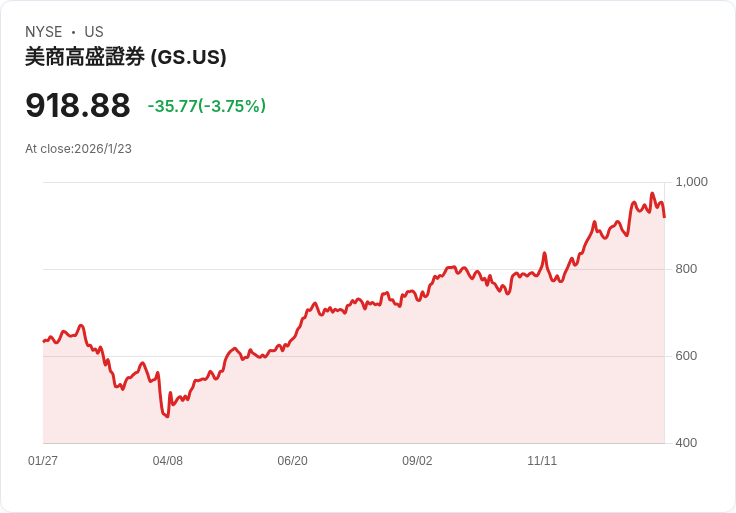Click the lowest dip of the price line
736x513 pixels.
click(x=167, y=416)
